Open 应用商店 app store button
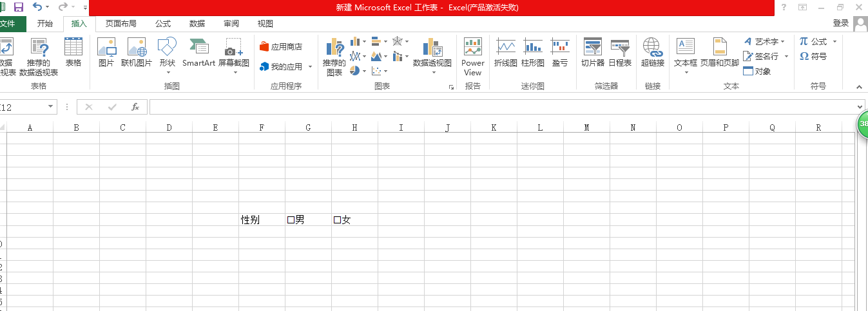 (281, 47)
